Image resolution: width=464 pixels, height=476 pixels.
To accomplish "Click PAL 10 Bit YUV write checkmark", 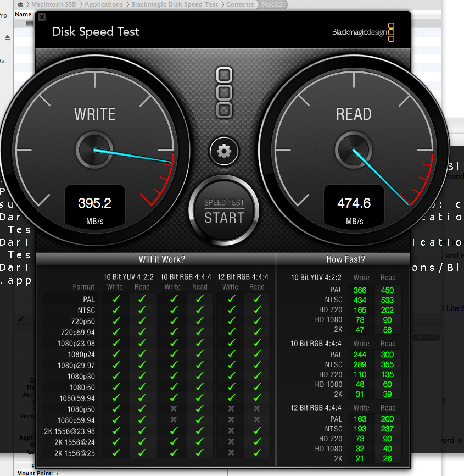I will (x=116, y=299).
